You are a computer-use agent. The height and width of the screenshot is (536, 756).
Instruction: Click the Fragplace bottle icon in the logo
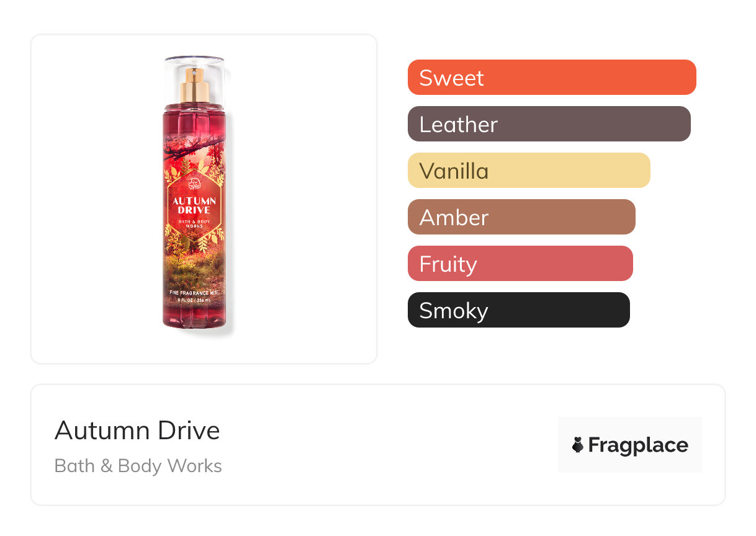[x=578, y=445]
